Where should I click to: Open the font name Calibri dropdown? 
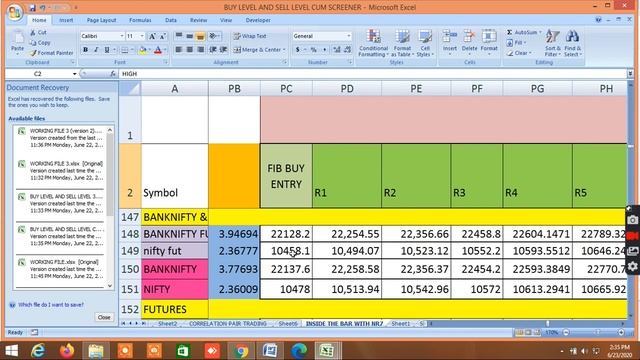[122, 36]
